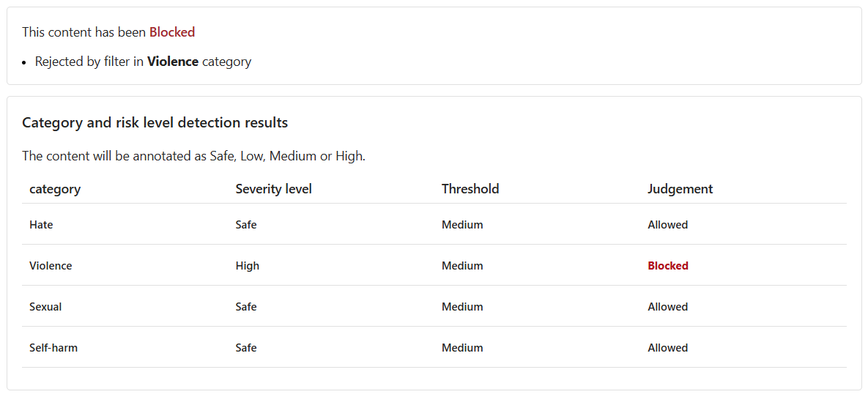Click the red Blocked judgement for Violence
Viewport: 868px width, 397px height.
pyautogui.click(x=668, y=266)
